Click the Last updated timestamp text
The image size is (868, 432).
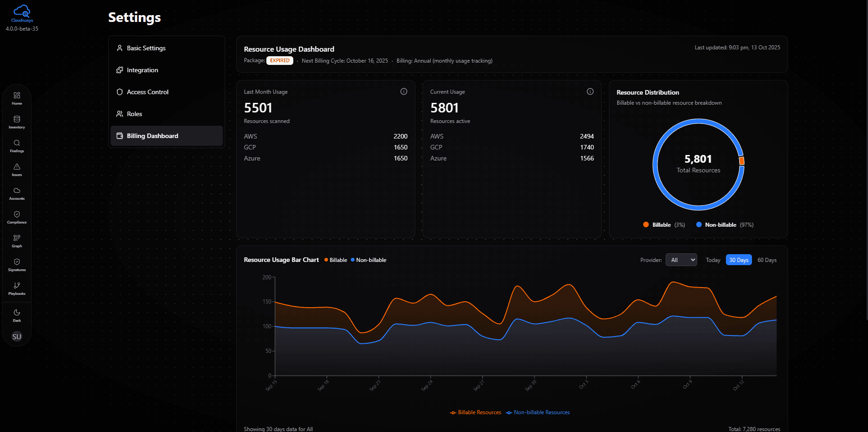click(737, 48)
